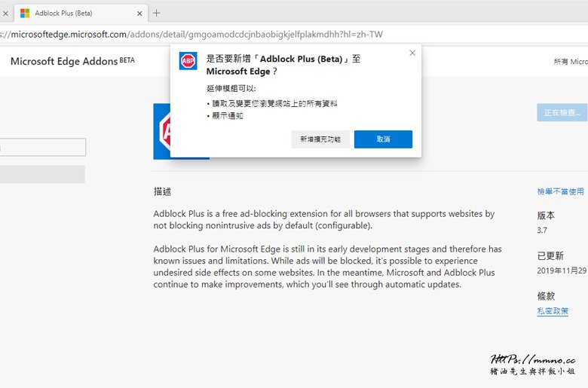588x388 pixels.
Task: Click the gray bar below the search field
Action: click(x=42, y=174)
